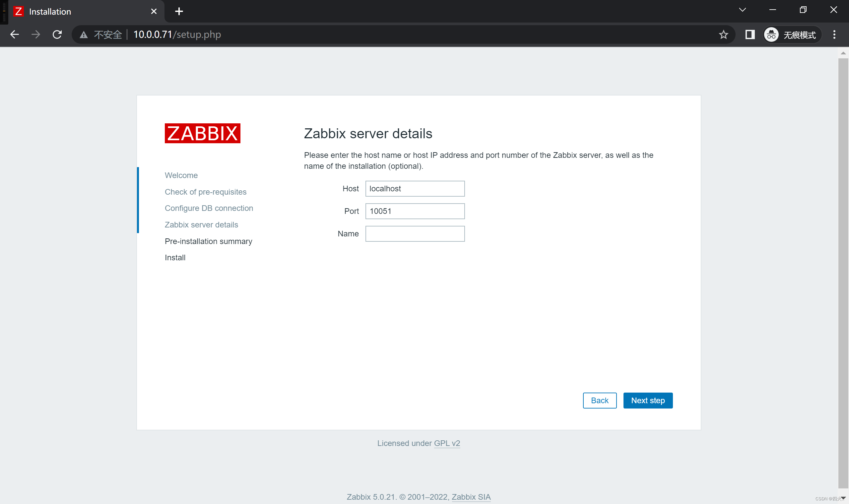Click the Welcome step icon
The height and width of the screenshot is (504, 849).
(181, 175)
